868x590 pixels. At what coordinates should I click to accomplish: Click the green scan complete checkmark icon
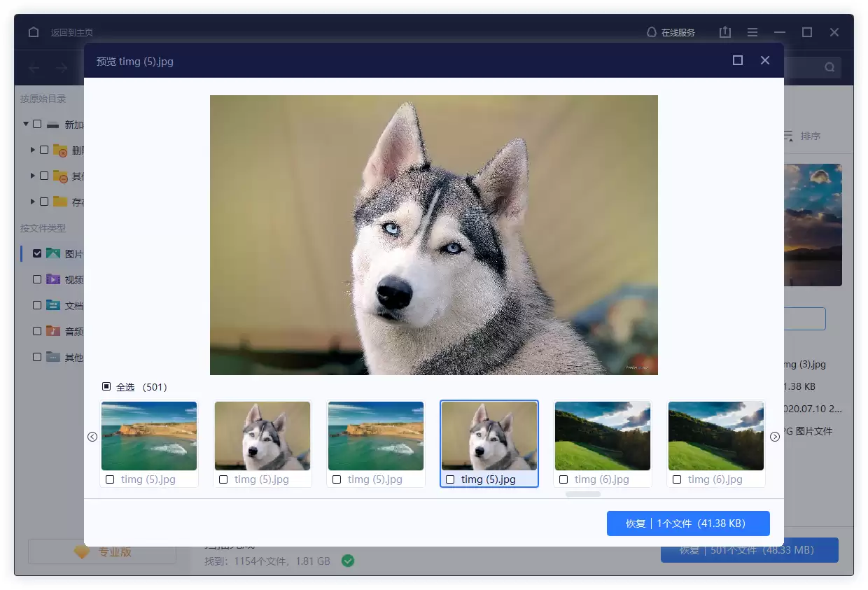(x=347, y=561)
